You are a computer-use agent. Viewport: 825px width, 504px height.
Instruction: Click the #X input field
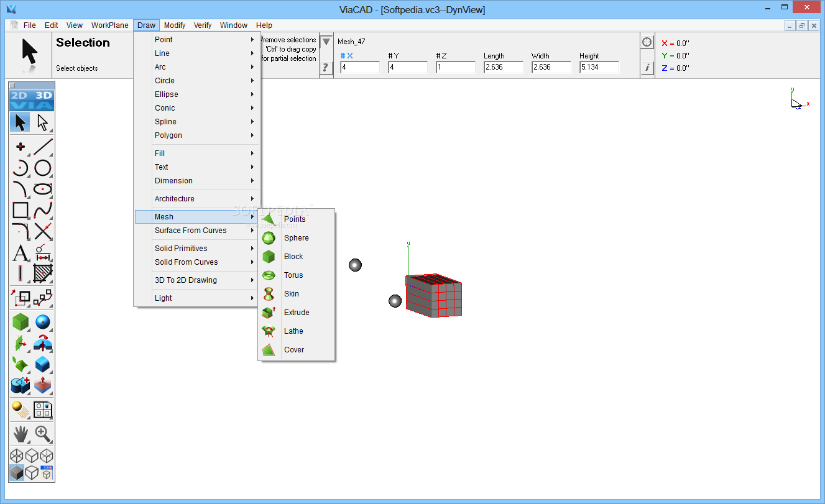click(360, 67)
